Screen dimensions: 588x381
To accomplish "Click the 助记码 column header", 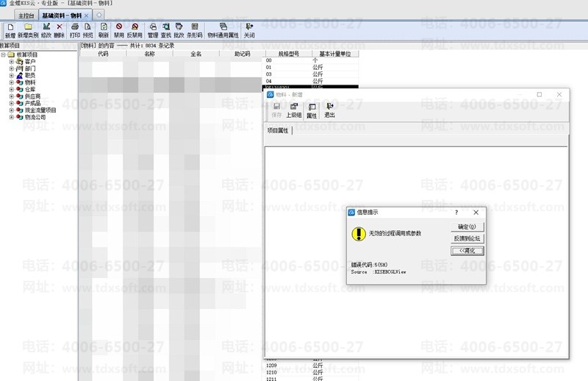I will (243, 54).
